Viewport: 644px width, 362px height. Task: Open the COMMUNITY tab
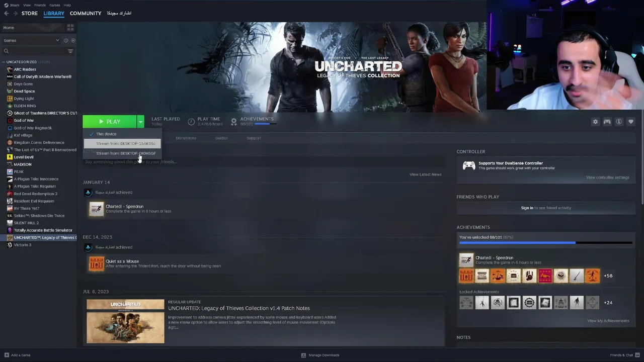pyautogui.click(x=86, y=13)
